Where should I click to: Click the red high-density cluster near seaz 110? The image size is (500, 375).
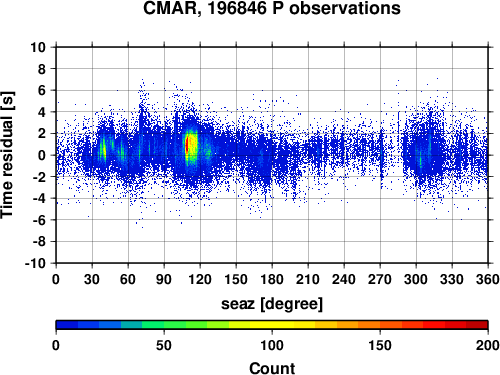187,144
